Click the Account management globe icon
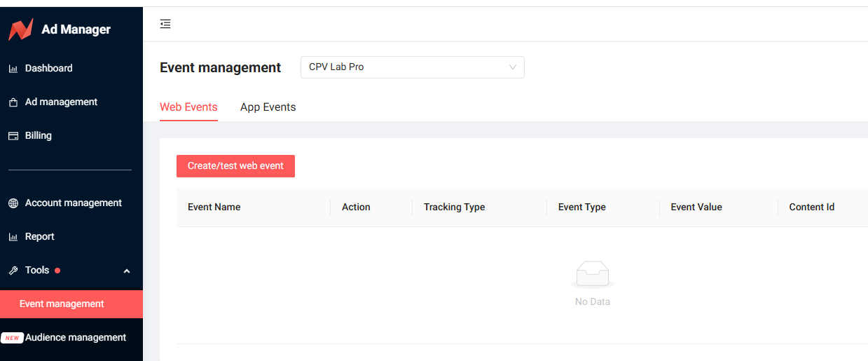 point(13,203)
